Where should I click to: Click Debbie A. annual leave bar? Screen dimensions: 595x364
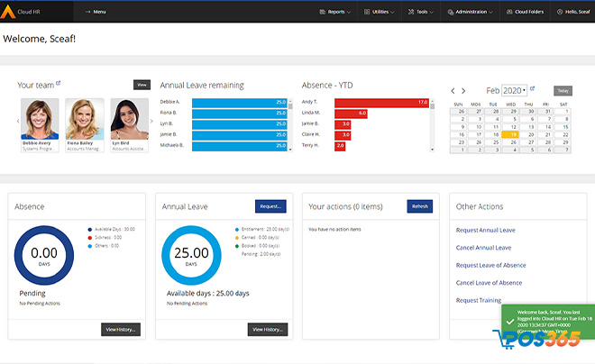point(240,103)
